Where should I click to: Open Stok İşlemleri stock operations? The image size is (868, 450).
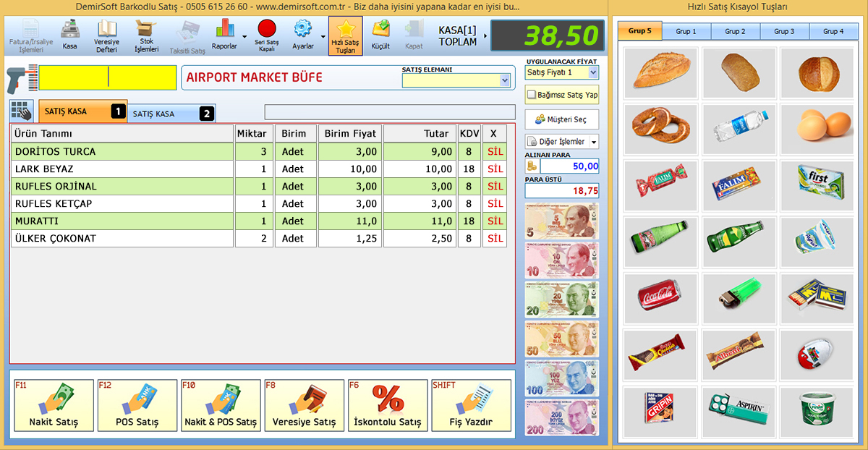147,36
